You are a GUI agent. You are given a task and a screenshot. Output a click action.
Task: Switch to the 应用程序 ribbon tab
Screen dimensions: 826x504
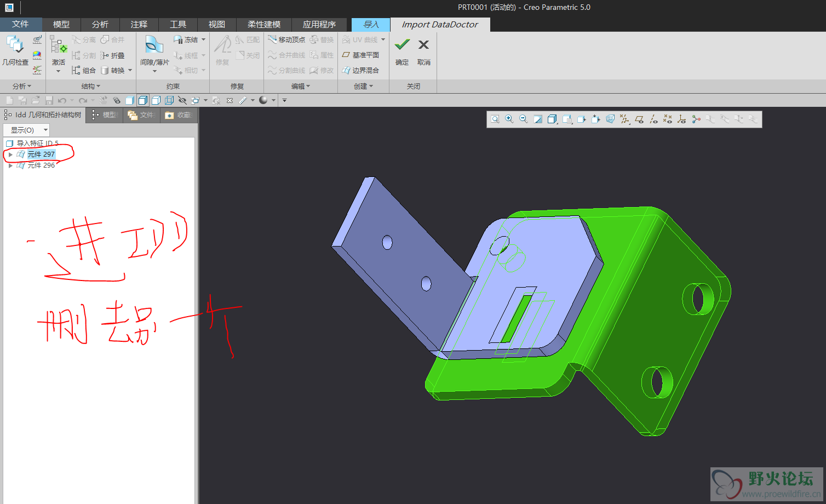(319, 24)
